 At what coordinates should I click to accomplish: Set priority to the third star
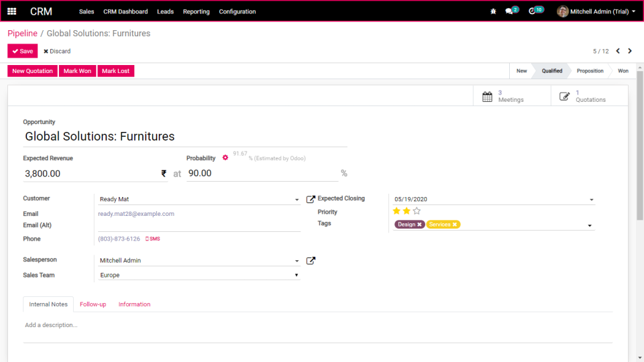417,211
